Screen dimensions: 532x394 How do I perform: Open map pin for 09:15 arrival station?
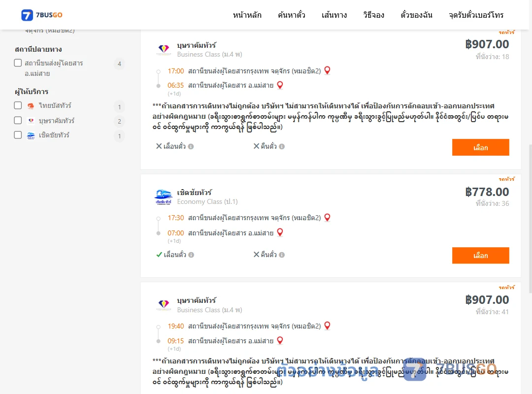(280, 340)
